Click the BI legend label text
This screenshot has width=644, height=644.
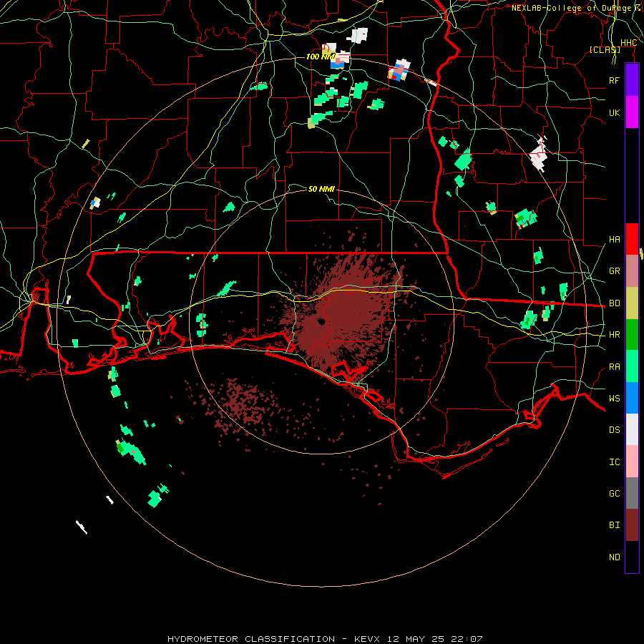coord(615,525)
